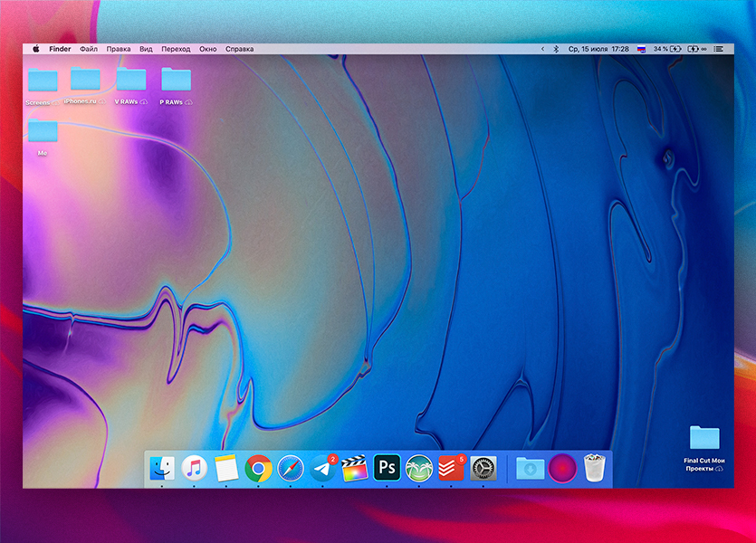Open System Preferences gear icon
The width and height of the screenshot is (756, 543).
(x=483, y=468)
